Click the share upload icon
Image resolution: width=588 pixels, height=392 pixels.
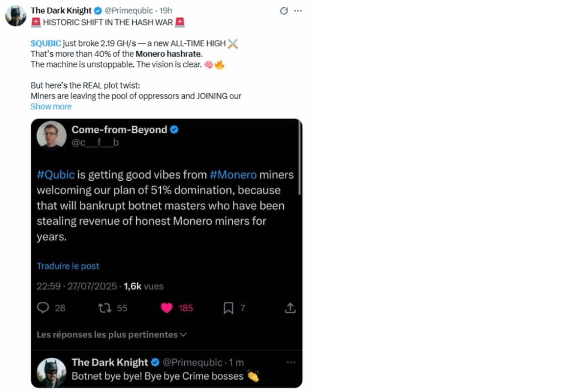point(290,308)
